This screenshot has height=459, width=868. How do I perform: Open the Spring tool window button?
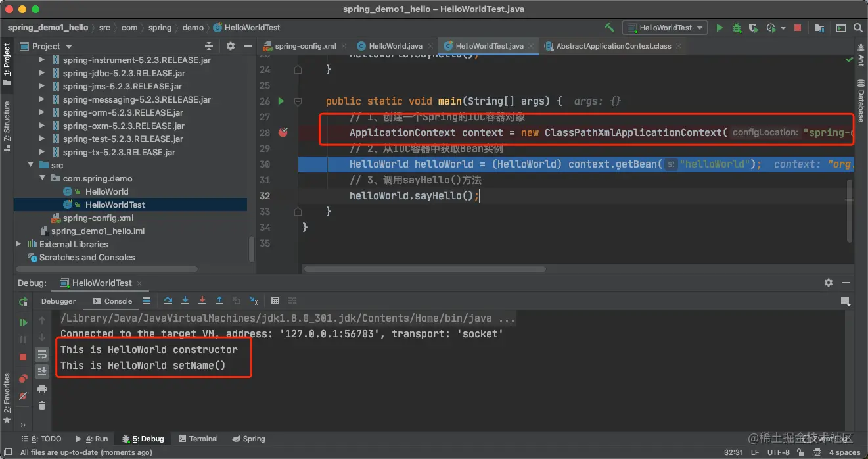coord(248,439)
